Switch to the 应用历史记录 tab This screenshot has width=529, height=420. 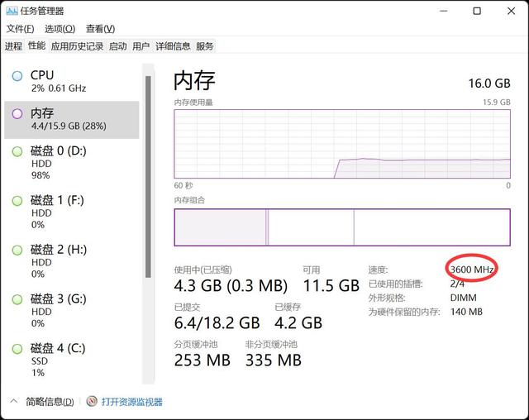point(77,45)
